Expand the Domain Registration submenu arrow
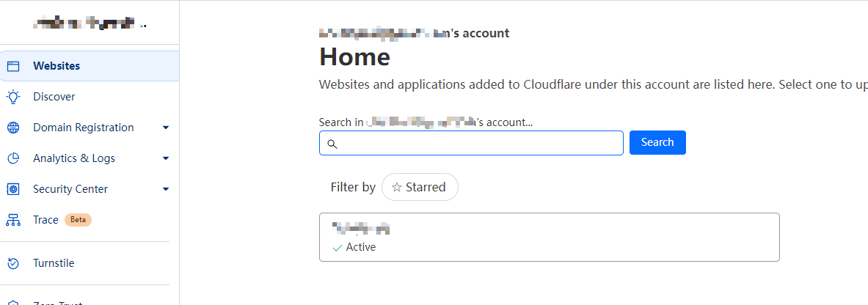The image size is (868, 305). tap(166, 128)
